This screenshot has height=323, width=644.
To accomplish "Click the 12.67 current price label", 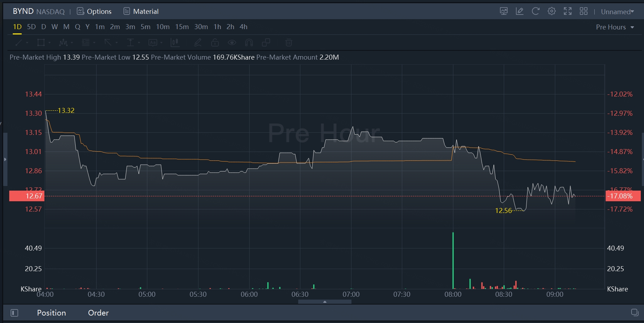I will (27, 196).
